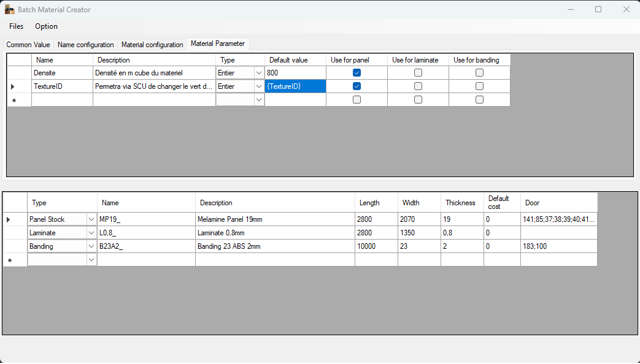The image size is (640, 364).
Task: Click the empty Name cell in new material row
Action: click(x=146, y=260)
